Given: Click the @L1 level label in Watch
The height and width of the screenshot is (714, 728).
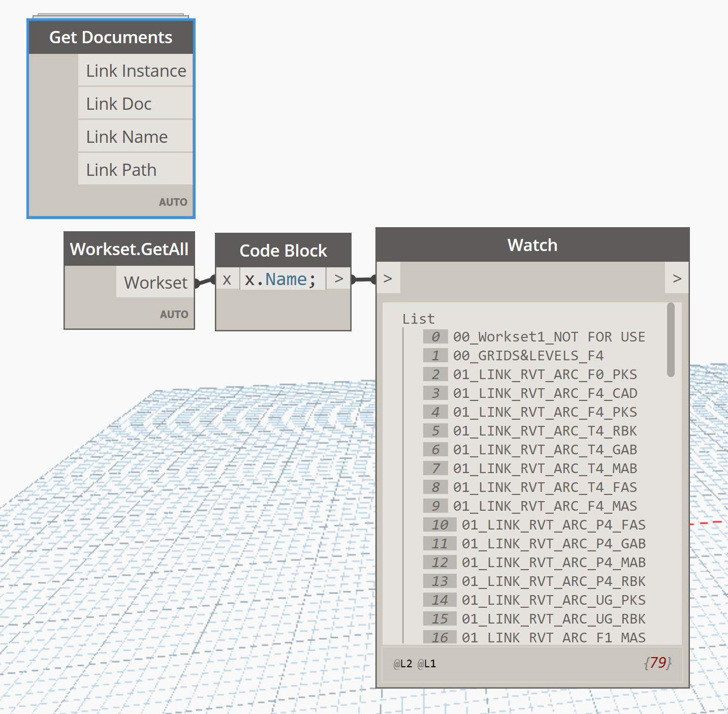Looking at the screenshot, I should (427, 664).
